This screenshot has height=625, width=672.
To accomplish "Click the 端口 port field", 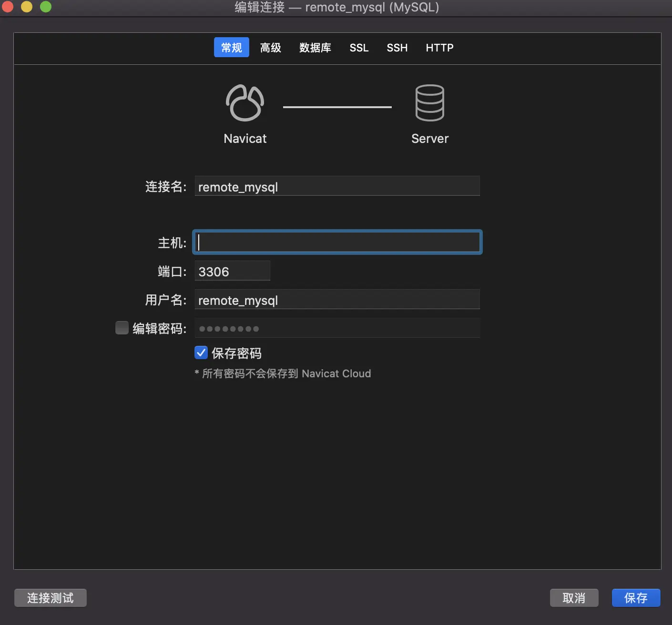I will [x=232, y=271].
